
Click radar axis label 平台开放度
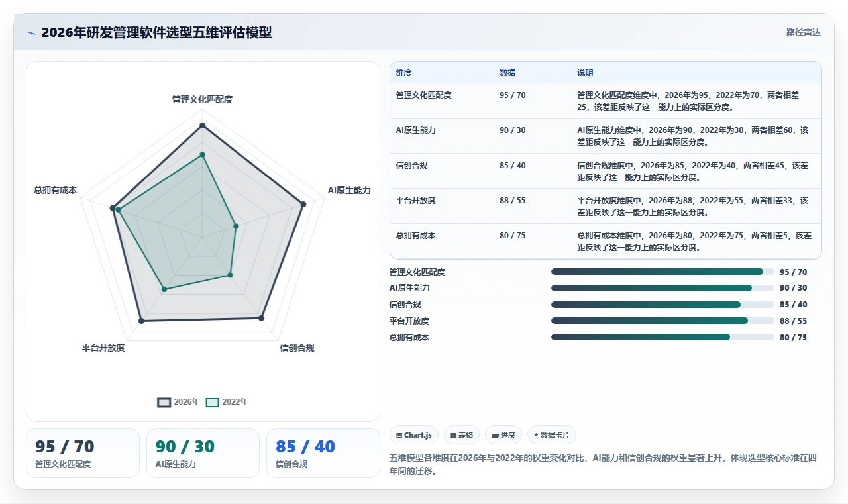[x=103, y=348]
